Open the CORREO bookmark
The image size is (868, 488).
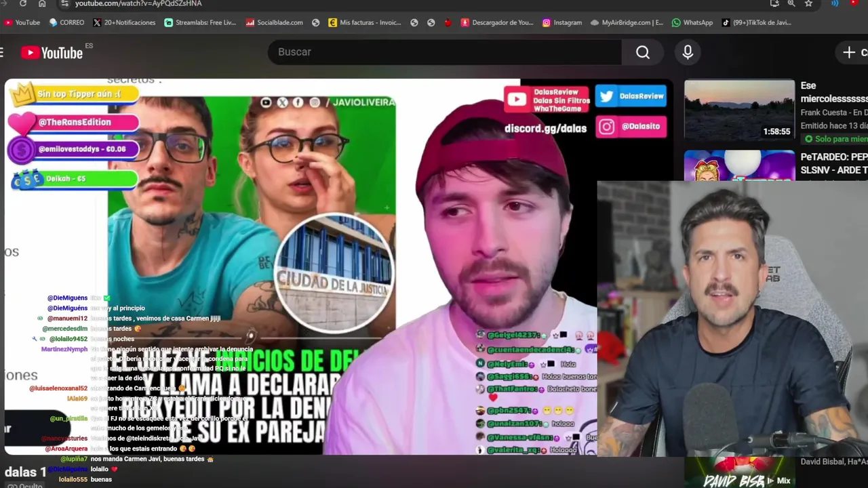66,22
